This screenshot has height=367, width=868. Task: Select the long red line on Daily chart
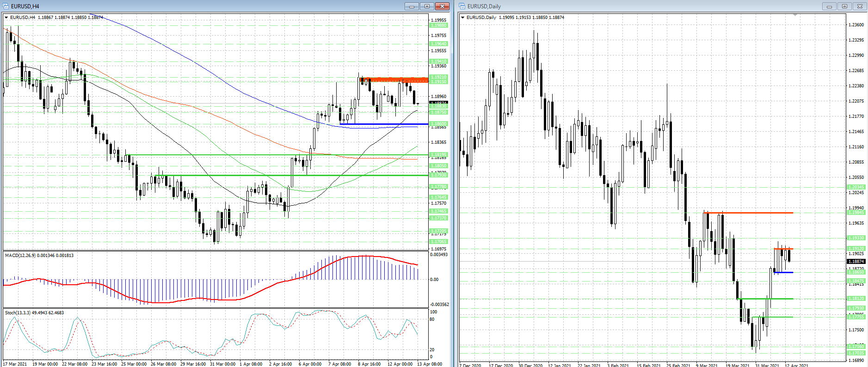(x=748, y=213)
